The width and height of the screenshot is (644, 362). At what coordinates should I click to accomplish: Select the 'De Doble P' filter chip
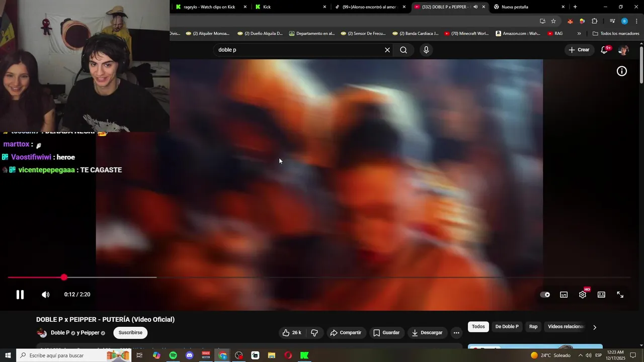tap(507, 327)
